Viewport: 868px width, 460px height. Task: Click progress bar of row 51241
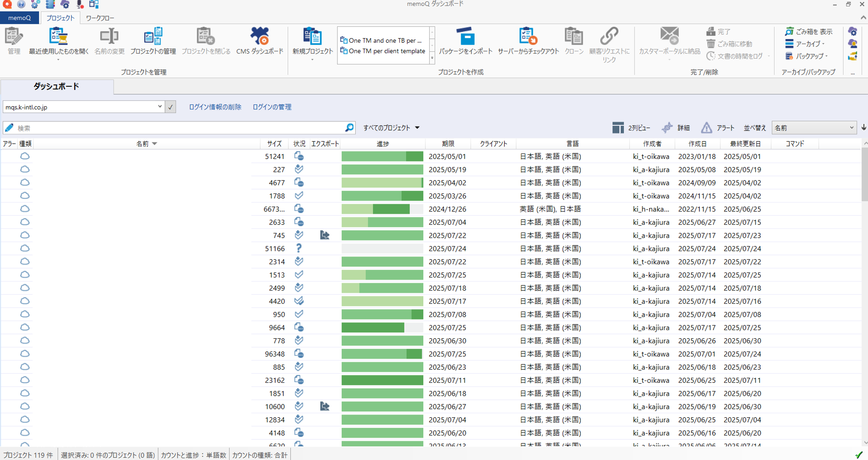tap(382, 156)
